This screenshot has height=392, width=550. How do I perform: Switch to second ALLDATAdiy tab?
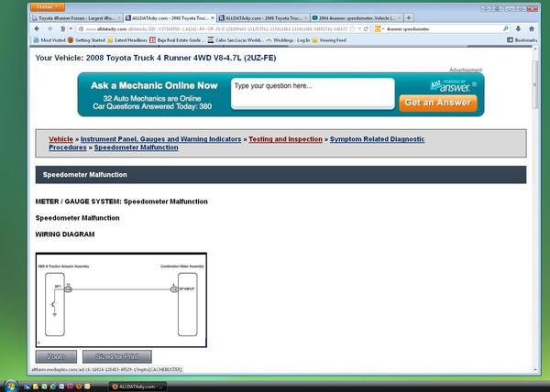(x=263, y=17)
